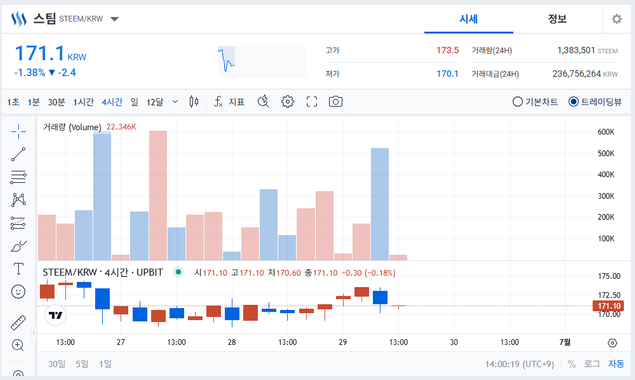The height and width of the screenshot is (380, 635).
Task: Select the 12달 interval
Action: point(155,102)
